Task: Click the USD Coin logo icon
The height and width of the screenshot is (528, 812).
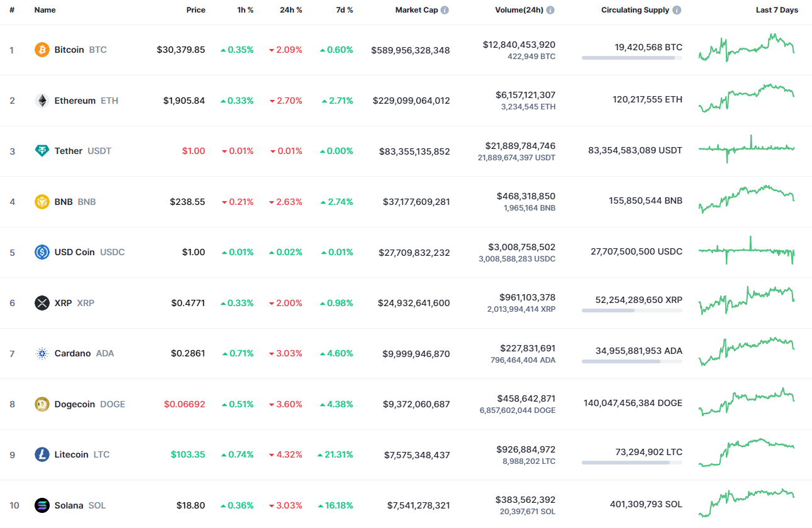Action: pyautogui.click(x=42, y=252)
